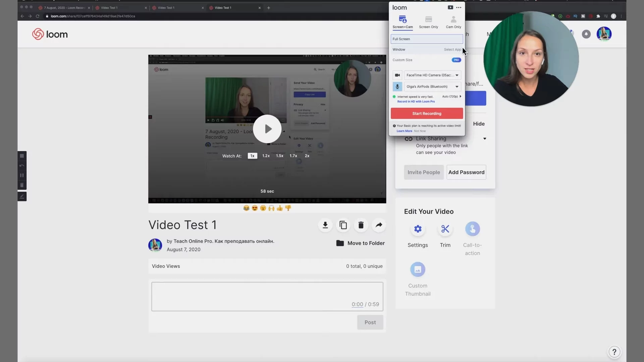Click the Add Password button
This screenshot has height=362, width=644.
(x=466, y=172)
